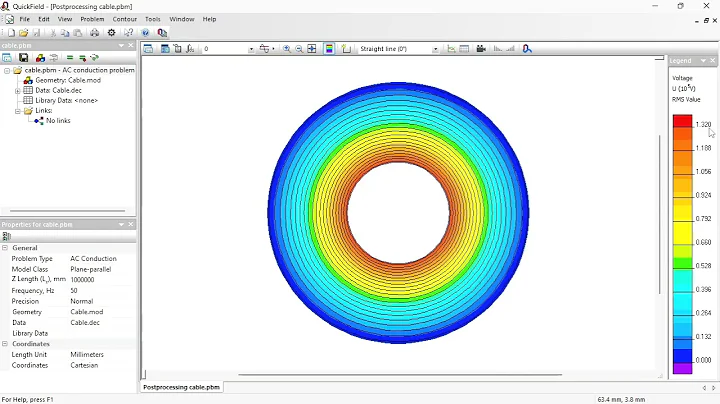Click the zoom to fit icon
720x404 pixels.
[x=312, y=49]
